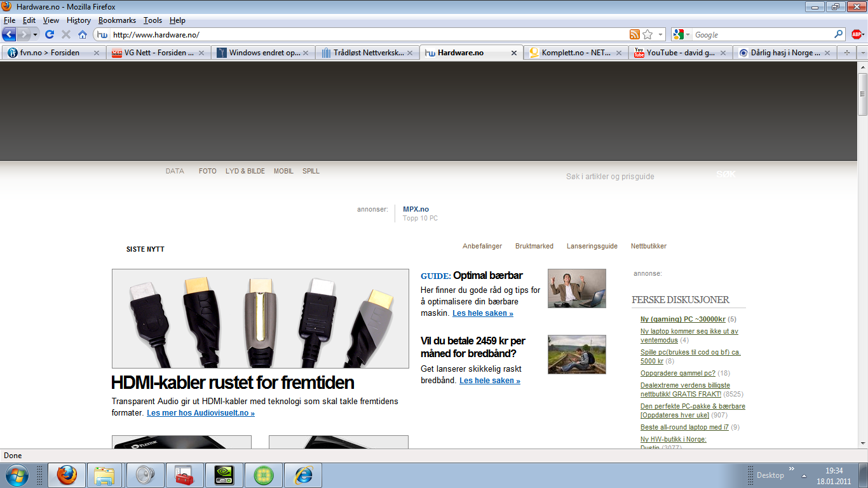
Task: Click the HDMI cables article image
Action: (x=261, y=318)
